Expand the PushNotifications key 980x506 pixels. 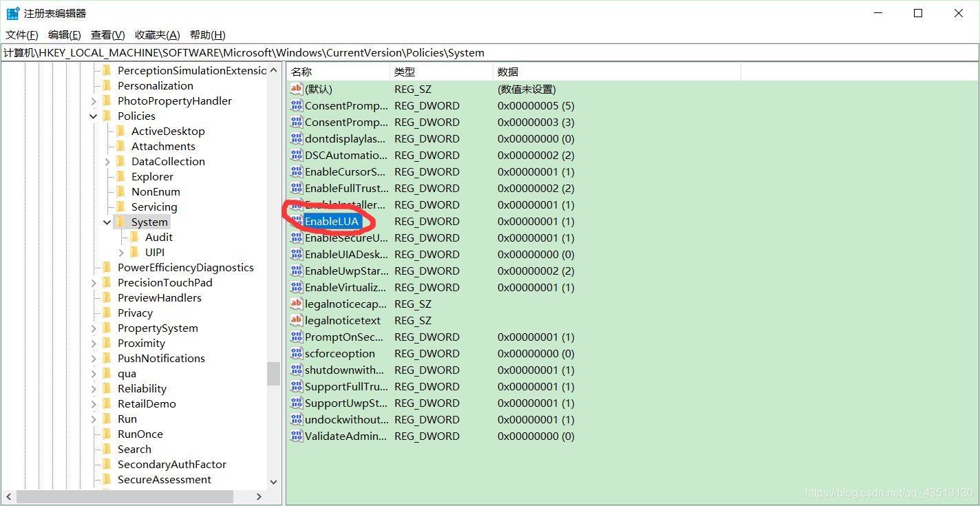coord(94,358)
